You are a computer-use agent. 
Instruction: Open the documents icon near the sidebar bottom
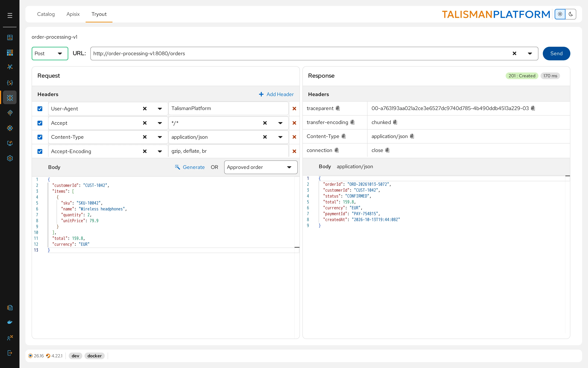pyautogui.click(x=10, y=308)
